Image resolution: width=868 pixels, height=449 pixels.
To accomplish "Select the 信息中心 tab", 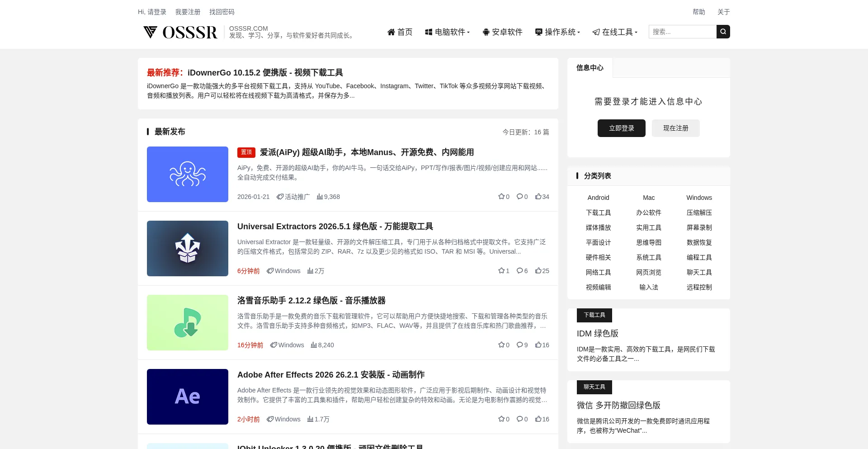I will click(590, 68).
